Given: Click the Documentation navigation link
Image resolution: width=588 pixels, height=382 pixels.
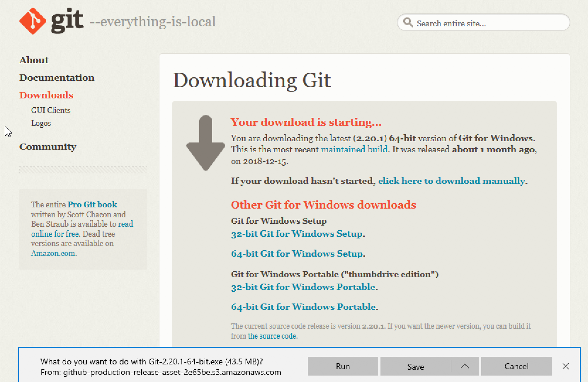Looking at the screenshot, I should point(57,78).
